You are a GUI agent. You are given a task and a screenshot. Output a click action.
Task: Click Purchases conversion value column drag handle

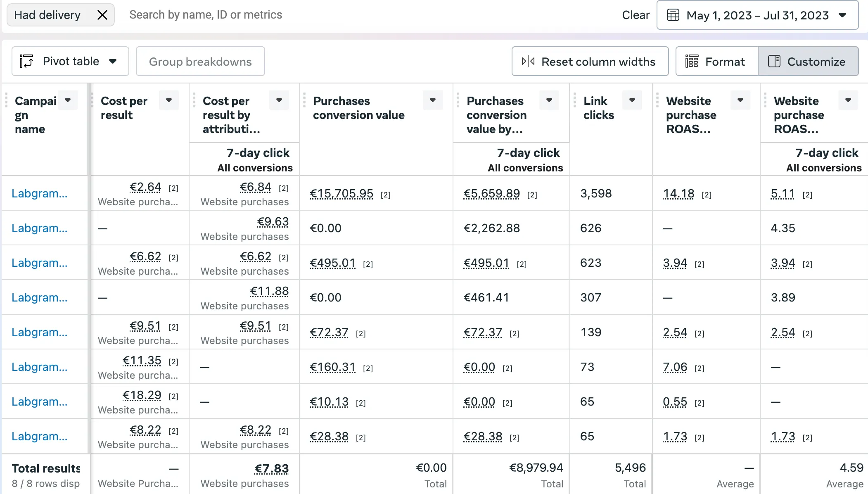pyautogui.click(x=304, y=100)
